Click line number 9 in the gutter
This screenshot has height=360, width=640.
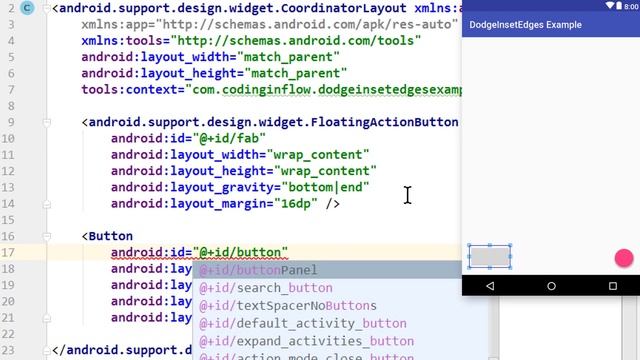[11, 122]
